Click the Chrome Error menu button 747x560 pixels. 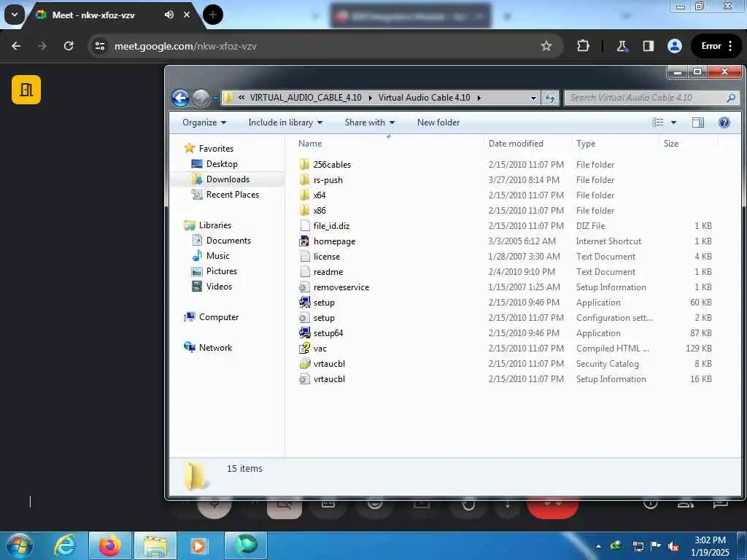tap(716, 46)
